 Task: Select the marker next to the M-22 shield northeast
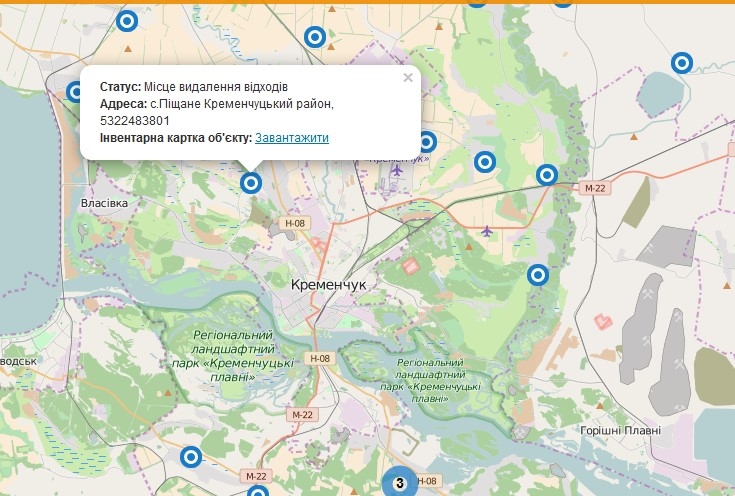click(x=546, y=175)
